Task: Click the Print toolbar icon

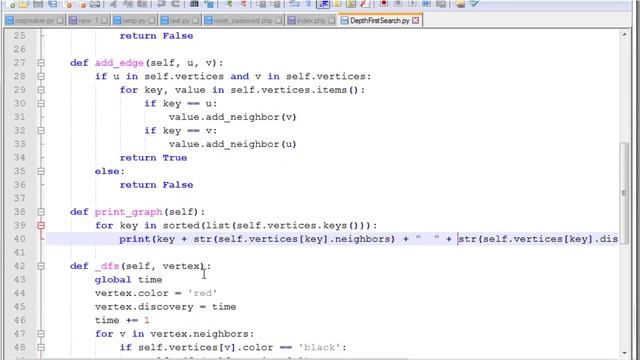Action: [95, 4]
